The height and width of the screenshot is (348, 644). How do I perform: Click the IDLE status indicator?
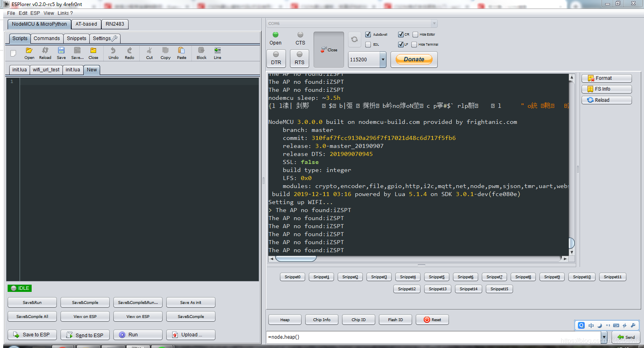20,288
